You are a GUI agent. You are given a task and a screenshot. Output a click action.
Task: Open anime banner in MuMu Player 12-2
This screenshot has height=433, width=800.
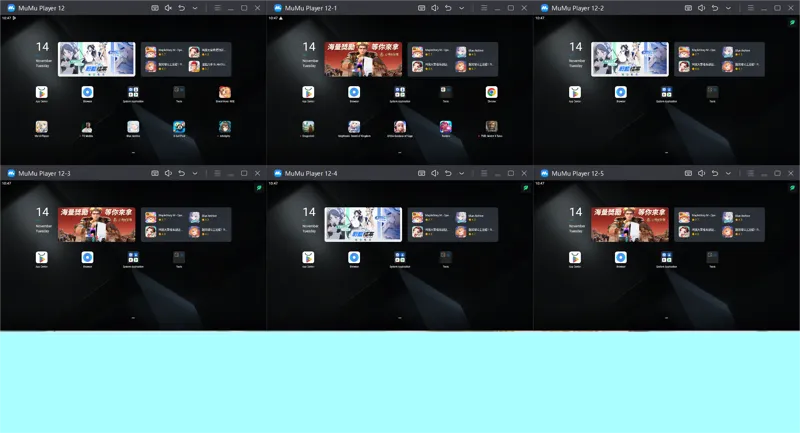click(630, 59)
